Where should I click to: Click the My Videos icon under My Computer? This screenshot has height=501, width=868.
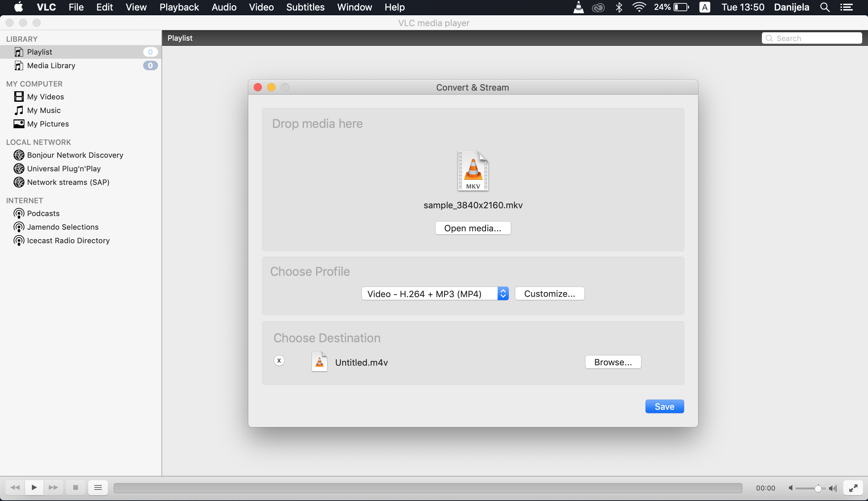[18, 97]
